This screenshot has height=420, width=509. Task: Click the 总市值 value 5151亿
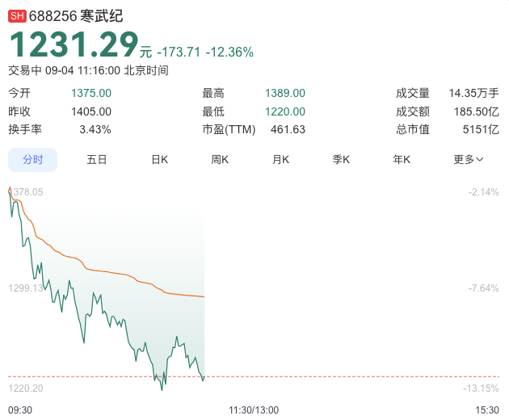[481, 129]
